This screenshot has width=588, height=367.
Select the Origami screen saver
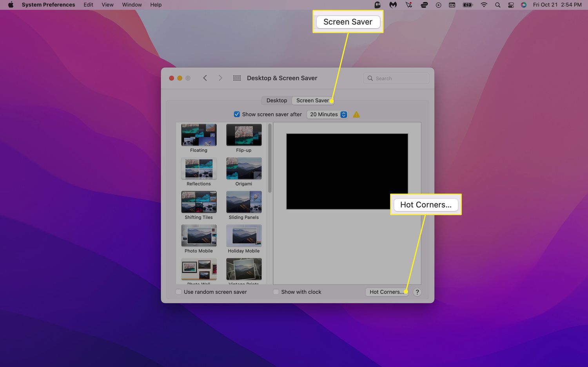(x=244, y=172)
